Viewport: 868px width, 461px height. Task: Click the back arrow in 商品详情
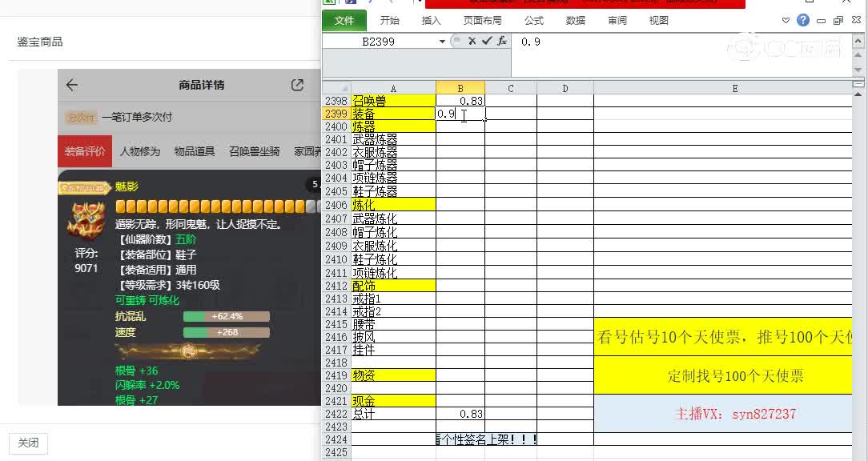click(72, 85)
